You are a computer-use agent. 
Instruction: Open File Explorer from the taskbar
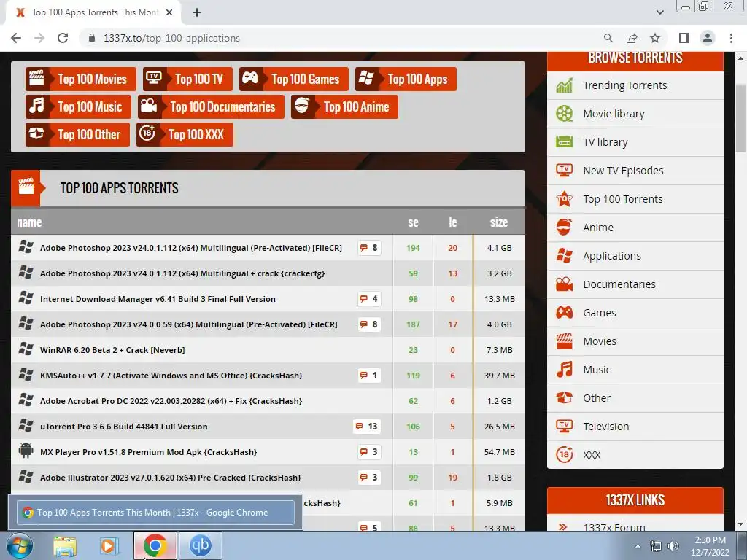tap(65, 545)
